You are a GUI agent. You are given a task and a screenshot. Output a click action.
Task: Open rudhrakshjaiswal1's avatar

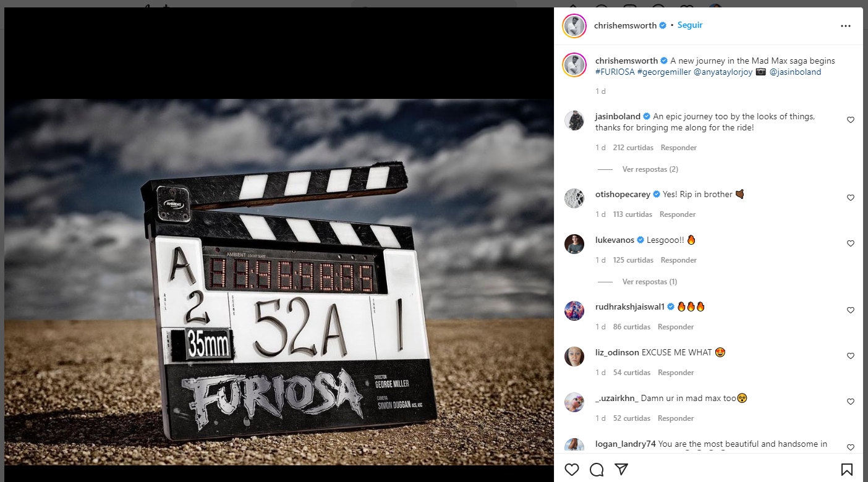tap(574, 311)
